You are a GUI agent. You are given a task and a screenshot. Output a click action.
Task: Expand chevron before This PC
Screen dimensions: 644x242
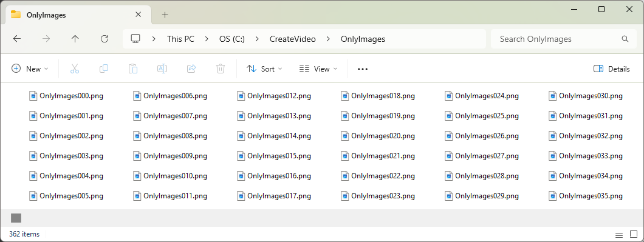pos(154,39)
